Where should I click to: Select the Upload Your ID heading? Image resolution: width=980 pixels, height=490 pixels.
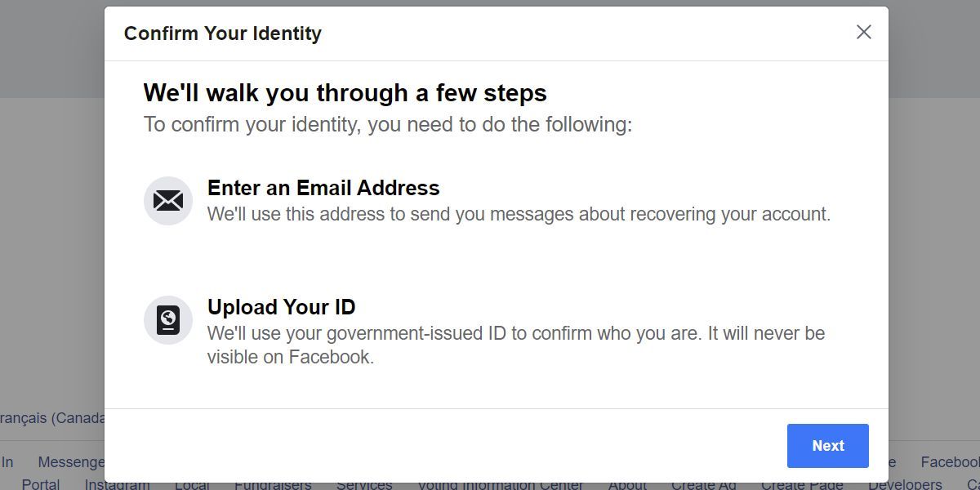281,307
